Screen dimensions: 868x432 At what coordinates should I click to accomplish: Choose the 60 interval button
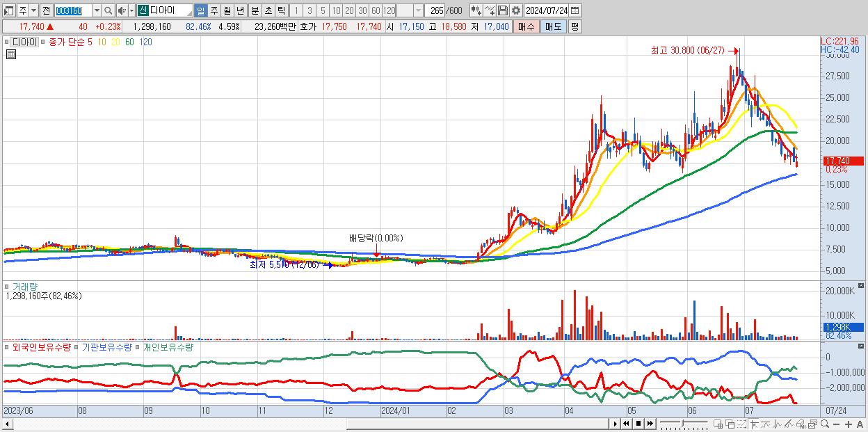[x=376, y=10]
